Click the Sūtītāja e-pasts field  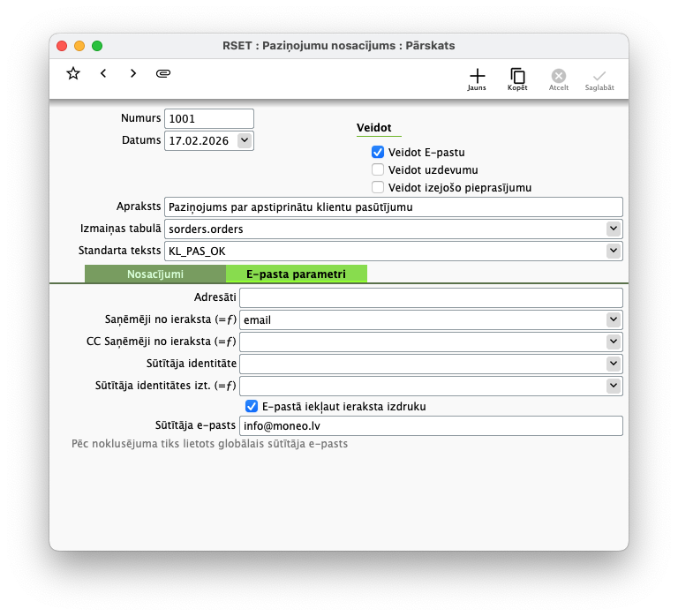click(431, 426)
